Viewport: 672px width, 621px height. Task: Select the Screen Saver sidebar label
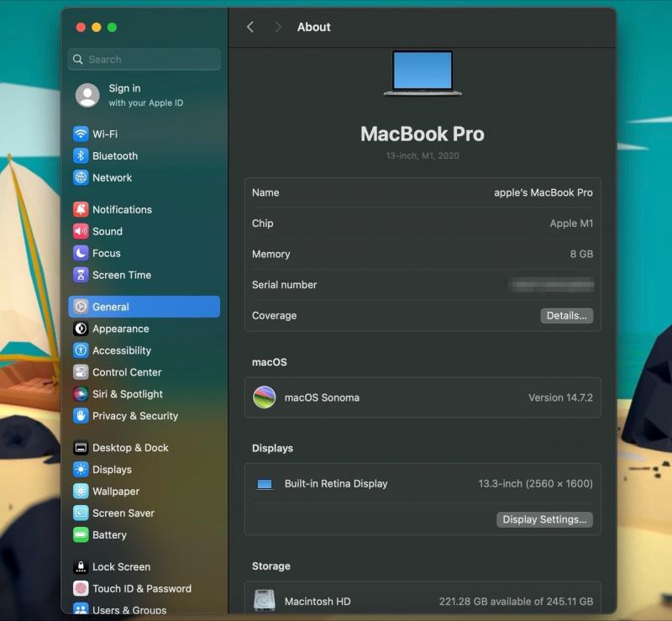(123, 513)
